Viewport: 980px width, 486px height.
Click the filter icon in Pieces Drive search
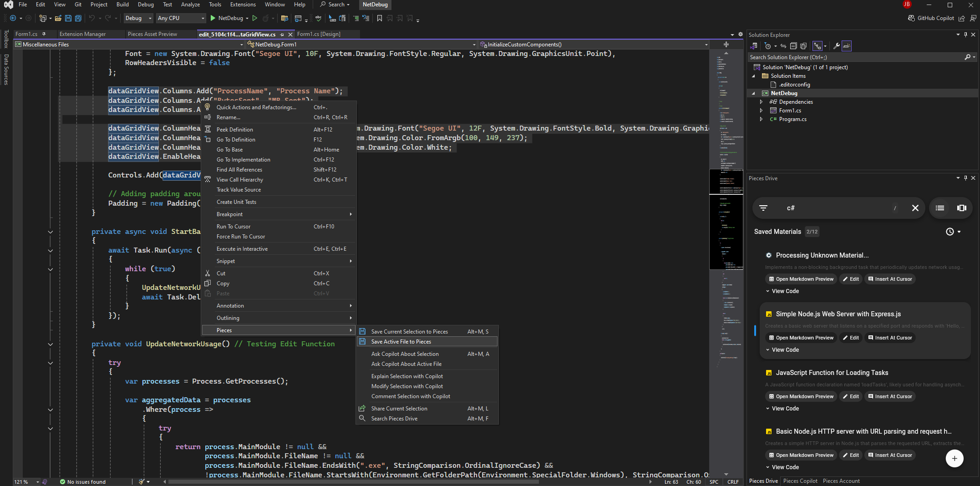coord(763,208)
